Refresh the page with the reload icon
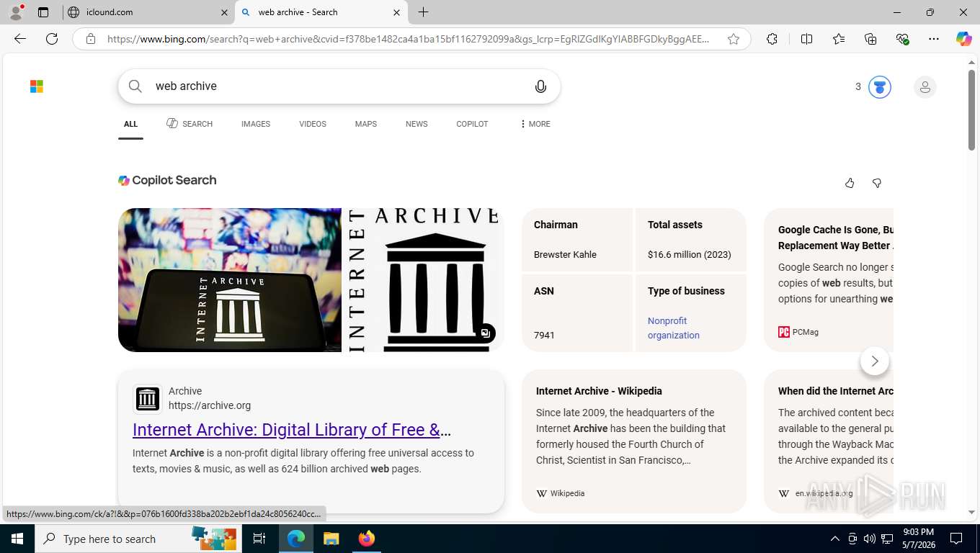This screenshot has width=980, height=553. tap(52, 39)
